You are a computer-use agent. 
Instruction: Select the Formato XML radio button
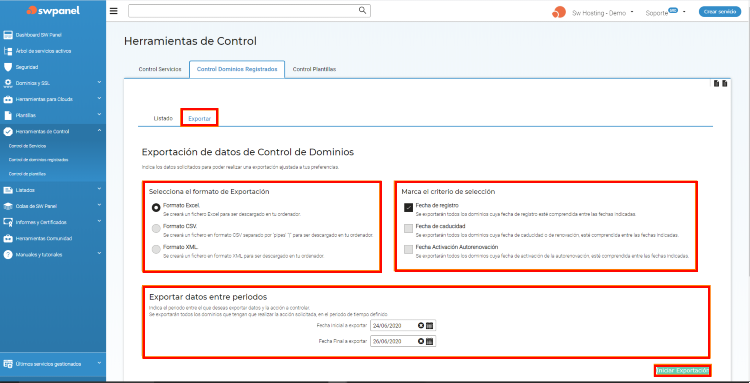[156, 249]
